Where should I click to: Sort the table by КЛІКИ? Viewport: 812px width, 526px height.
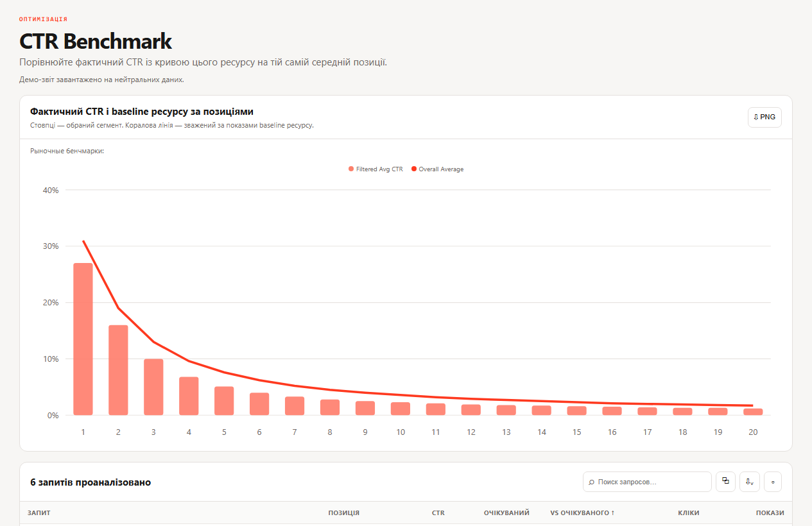tap(689, 513)
